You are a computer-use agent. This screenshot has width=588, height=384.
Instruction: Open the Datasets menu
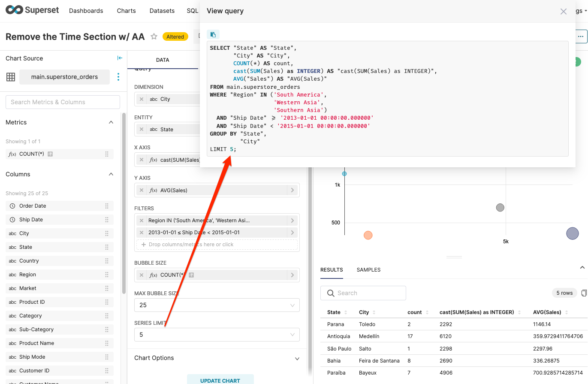coord(162,11)
